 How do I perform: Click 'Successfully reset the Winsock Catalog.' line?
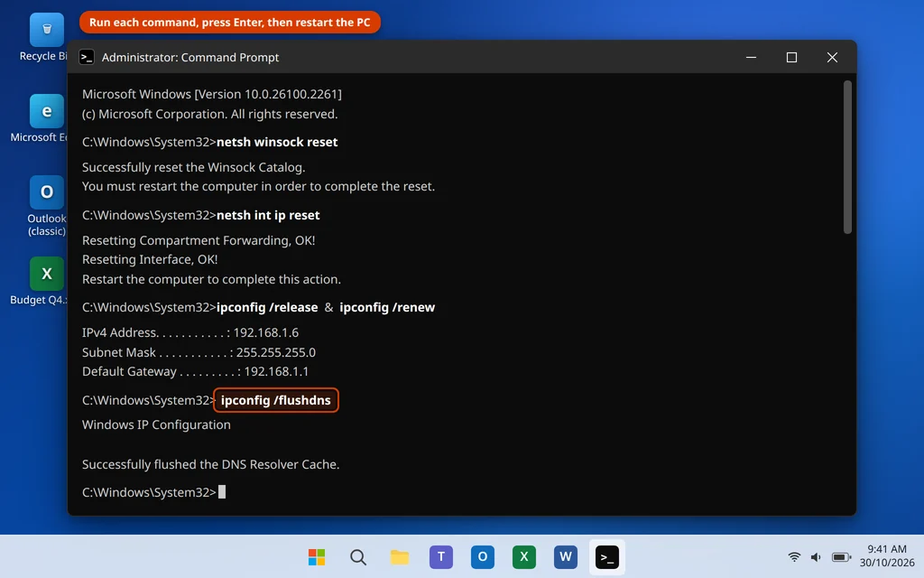pos(193,167)
